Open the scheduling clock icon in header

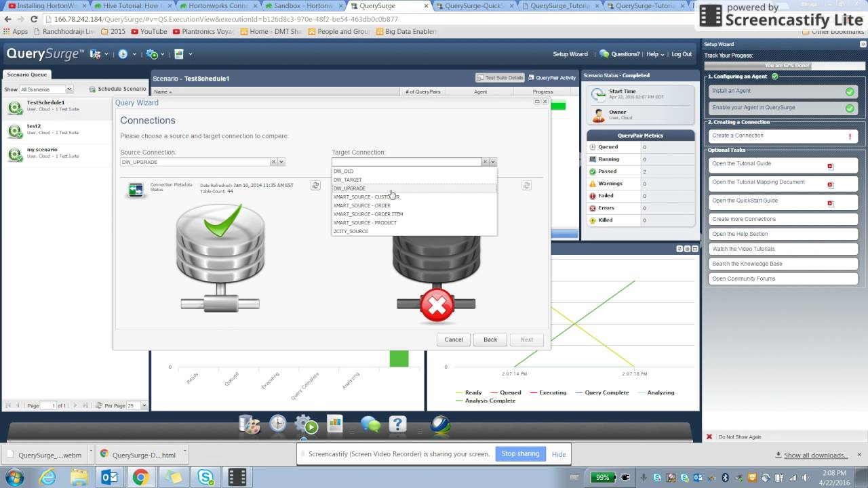(123, 54)
